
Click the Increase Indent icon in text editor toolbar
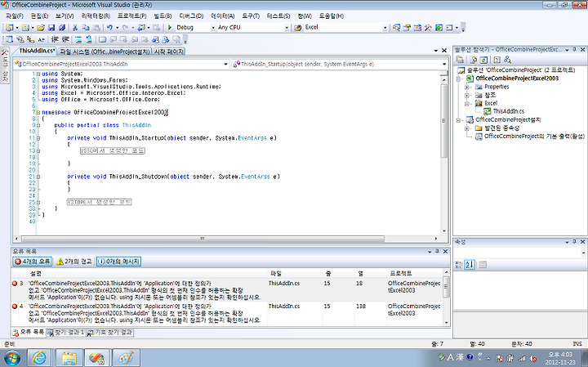(x=65, y=39)
